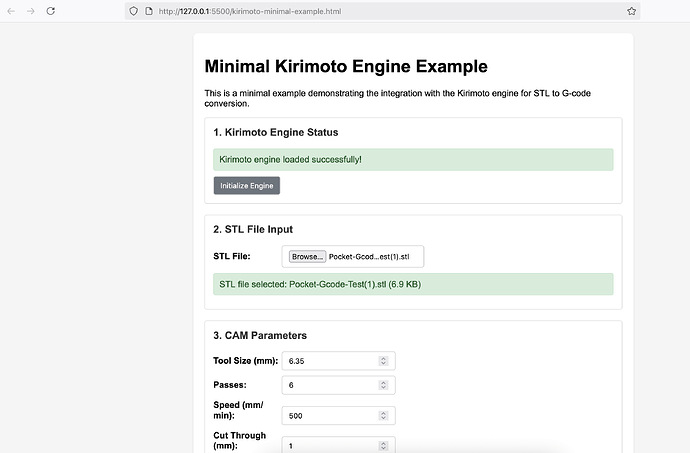
Task: Click the '2. STL File Input' heading
Action: 253,229
